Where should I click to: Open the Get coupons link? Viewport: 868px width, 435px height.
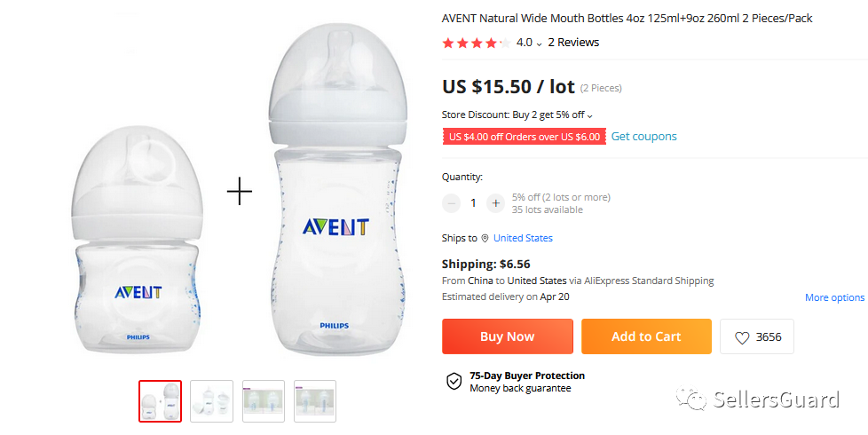coord(643,137)
